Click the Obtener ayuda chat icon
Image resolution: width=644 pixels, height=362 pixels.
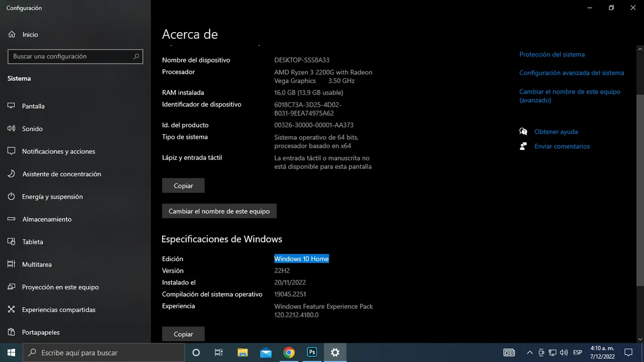(523, 132)
